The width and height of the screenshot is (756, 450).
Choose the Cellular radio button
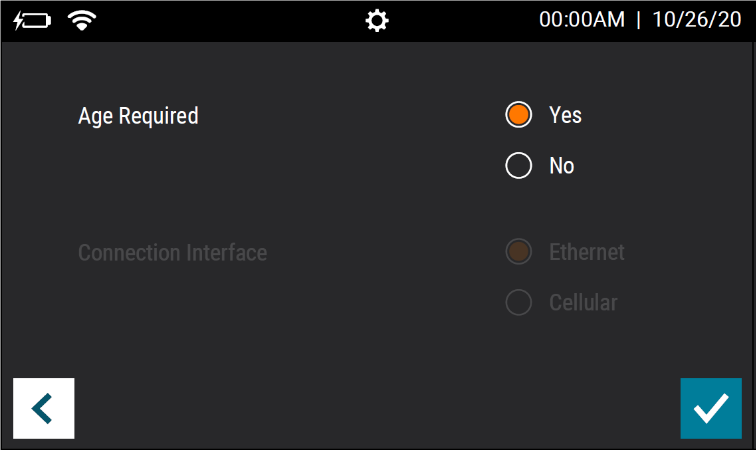(519, 302)
